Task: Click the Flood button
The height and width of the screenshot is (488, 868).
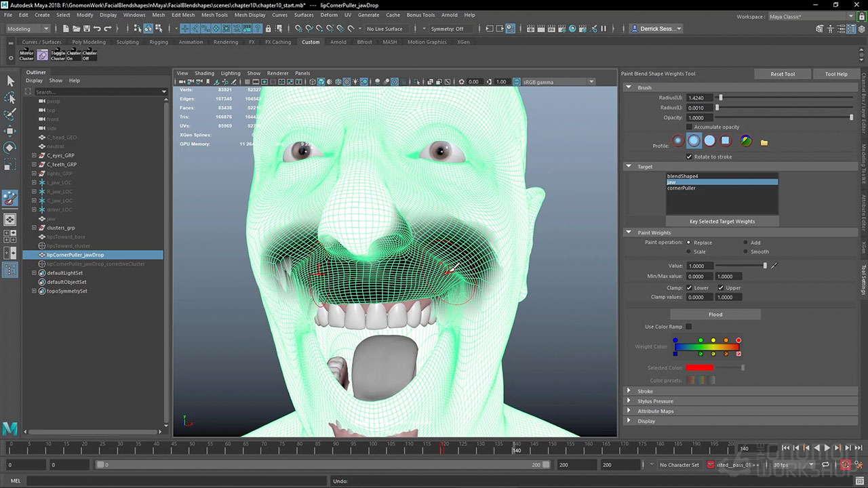Action: click(715, 314)
